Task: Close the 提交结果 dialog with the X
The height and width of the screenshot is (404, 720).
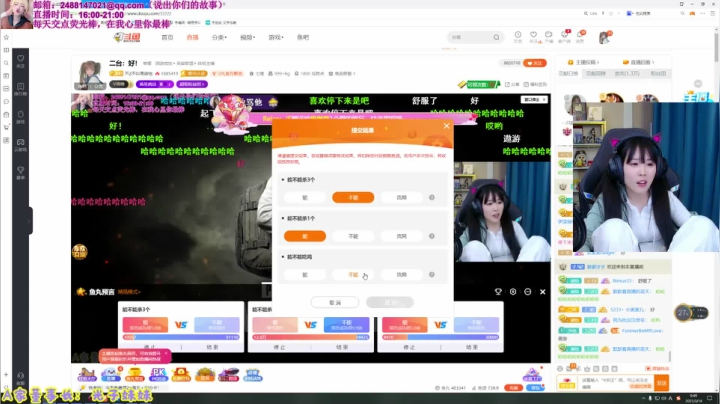Action: (x=446, y=126)
